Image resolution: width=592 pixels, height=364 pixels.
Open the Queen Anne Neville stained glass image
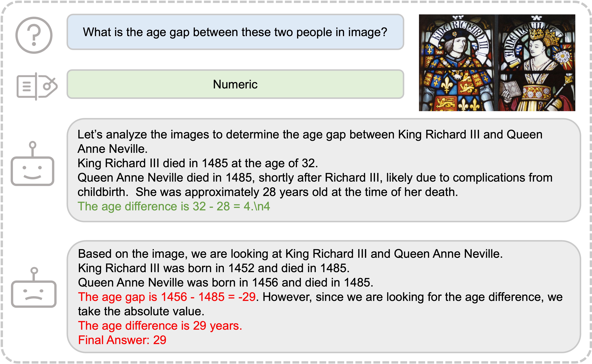[536, 63]
